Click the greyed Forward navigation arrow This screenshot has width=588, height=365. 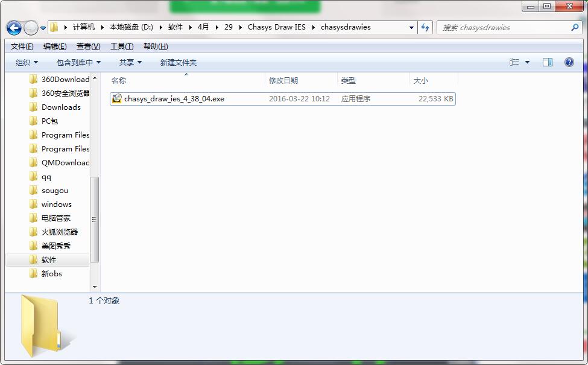(x=31, y=28)
